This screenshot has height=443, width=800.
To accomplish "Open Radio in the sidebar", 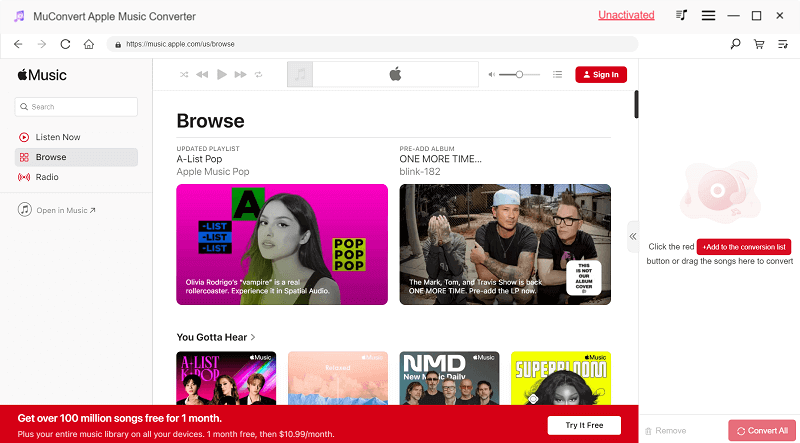I will click(x=47, y=177).
